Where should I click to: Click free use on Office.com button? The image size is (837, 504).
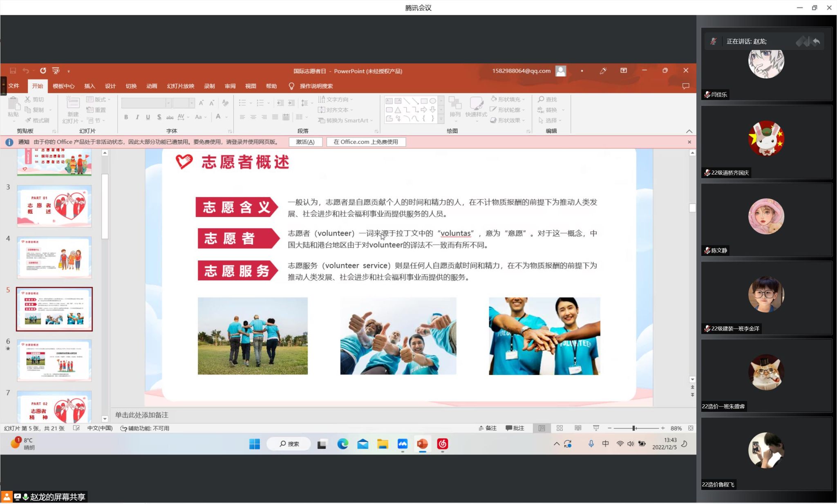point(366,142)
